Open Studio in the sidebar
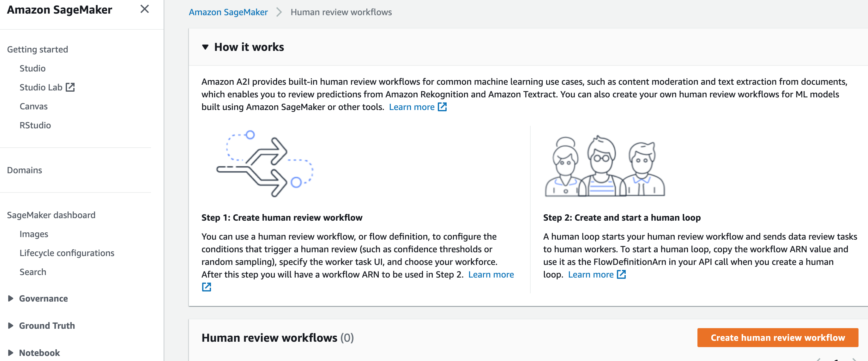This screenshot has width=868, height=361. click(x=32, y=68)
